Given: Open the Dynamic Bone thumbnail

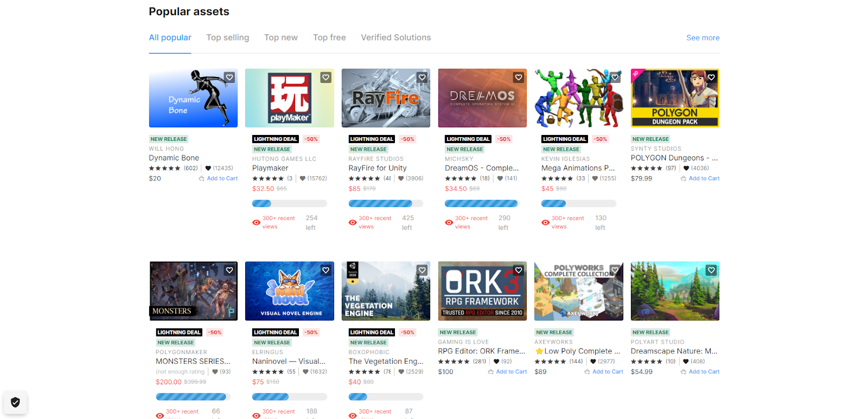Looking at the screenshot, I should pos(193,98).
